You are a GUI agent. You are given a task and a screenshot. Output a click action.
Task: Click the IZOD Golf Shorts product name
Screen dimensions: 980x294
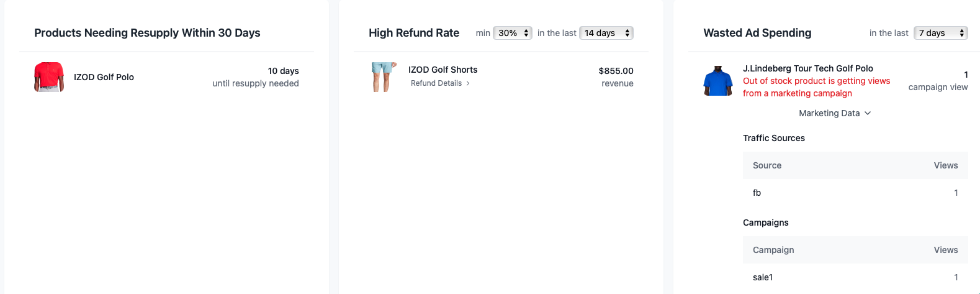pos(443,70)
